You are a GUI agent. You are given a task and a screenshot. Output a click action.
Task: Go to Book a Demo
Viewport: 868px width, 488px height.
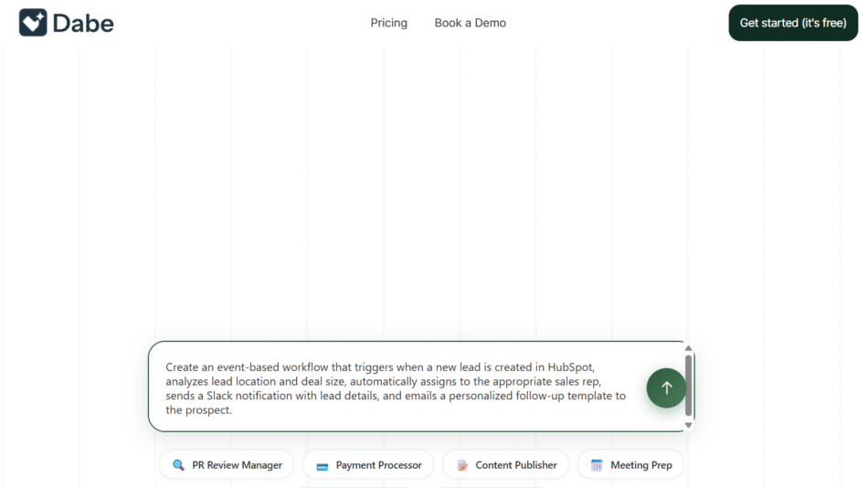coord(470,23)
